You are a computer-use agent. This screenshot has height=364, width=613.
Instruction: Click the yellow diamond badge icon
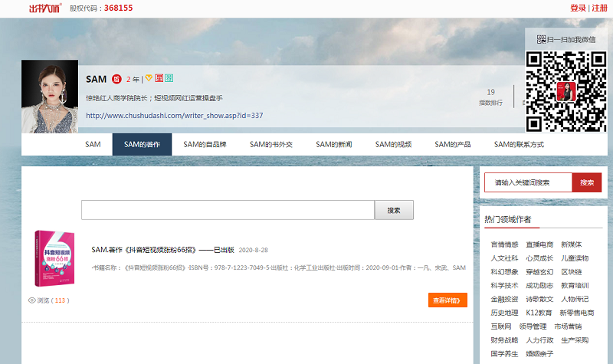pyautogui.click(x=149, y=79)
